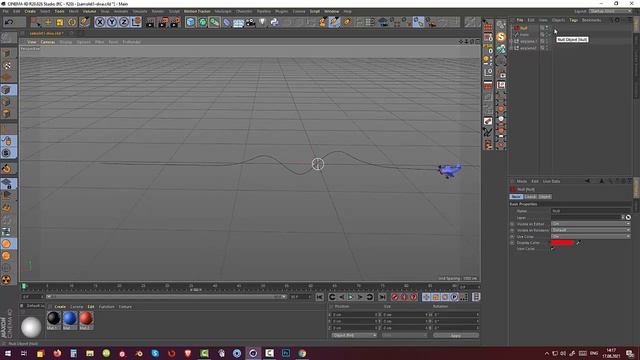Toggle Position keyframe recording
The height and width of the screenshot is (360, 640).
[426, 297]
